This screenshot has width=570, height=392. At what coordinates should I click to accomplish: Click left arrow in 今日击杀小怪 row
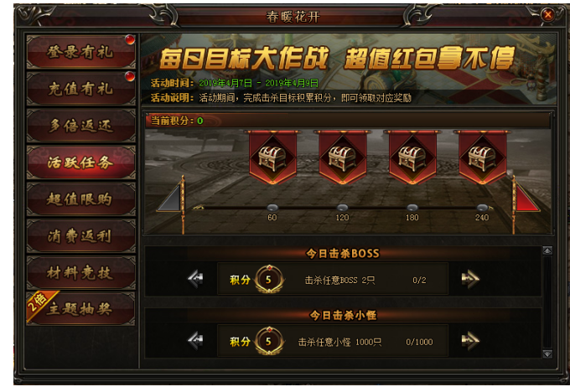pyautogui.click(x=196, y=341)
